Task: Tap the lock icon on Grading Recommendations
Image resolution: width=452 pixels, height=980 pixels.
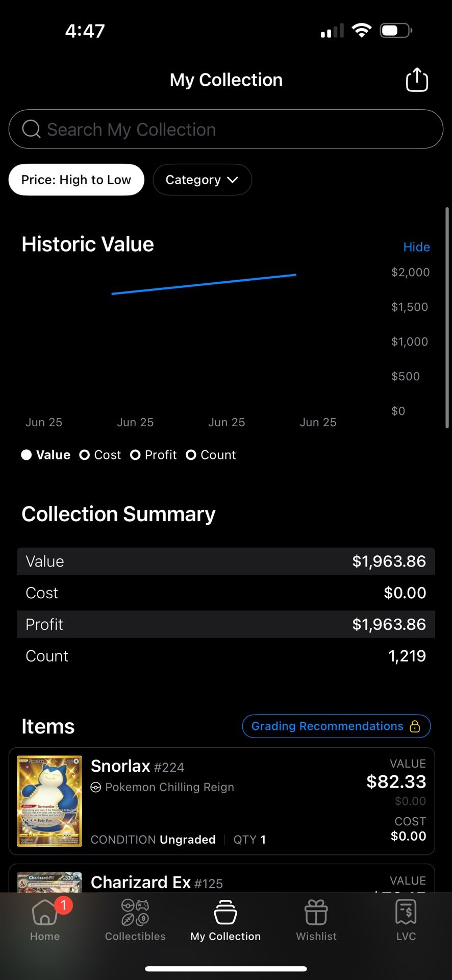Action: point(415,726)
